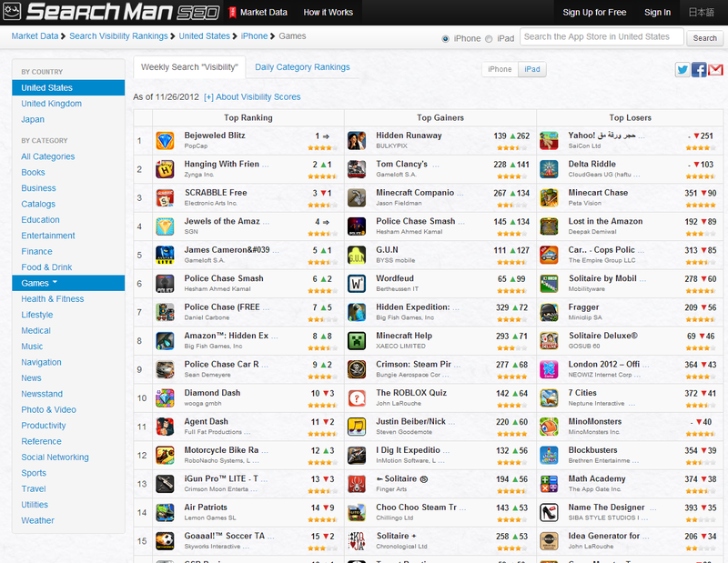Viewport: 728px width, 563px height.
Task: Select United Kingdom in country list
Action: [52, 104]
